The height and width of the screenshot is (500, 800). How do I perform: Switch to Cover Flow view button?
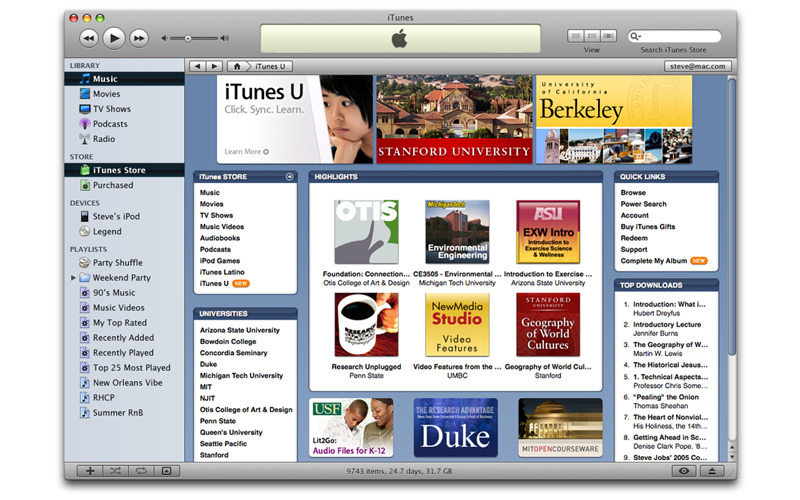[608, 36]
